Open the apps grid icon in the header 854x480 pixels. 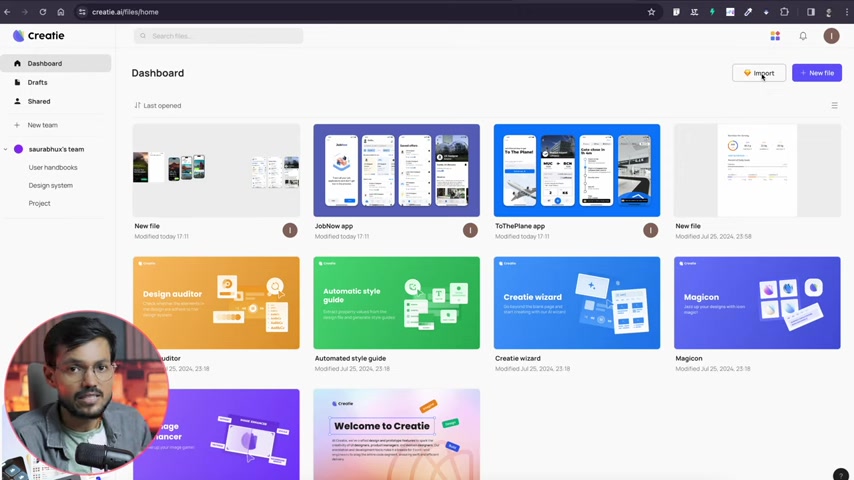click(x=775, y=36)
